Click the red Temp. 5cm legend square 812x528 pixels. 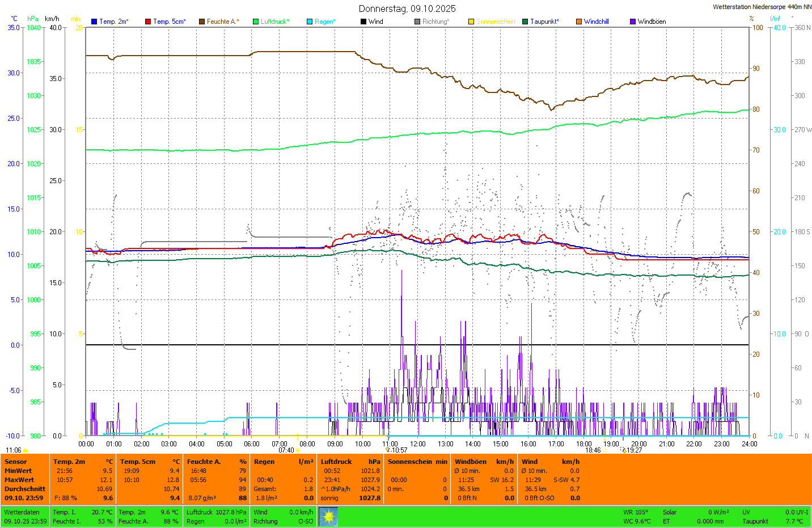pyautogui.click(x=148, y=22)
